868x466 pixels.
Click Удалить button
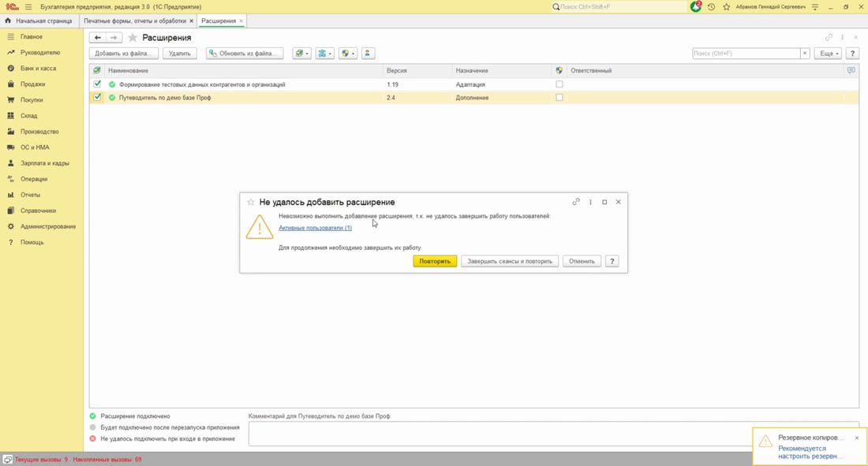coord(179,53)
